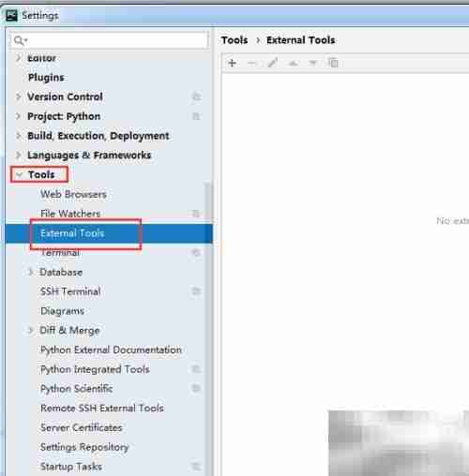Click project-level icon beside Terminal
This screenshot has width=469, height=476.
click(196, 252)
